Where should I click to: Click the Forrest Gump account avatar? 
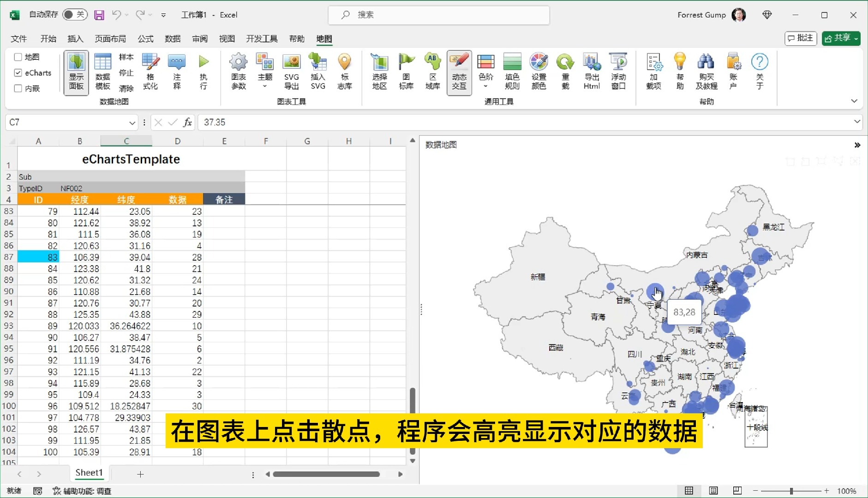738,15
